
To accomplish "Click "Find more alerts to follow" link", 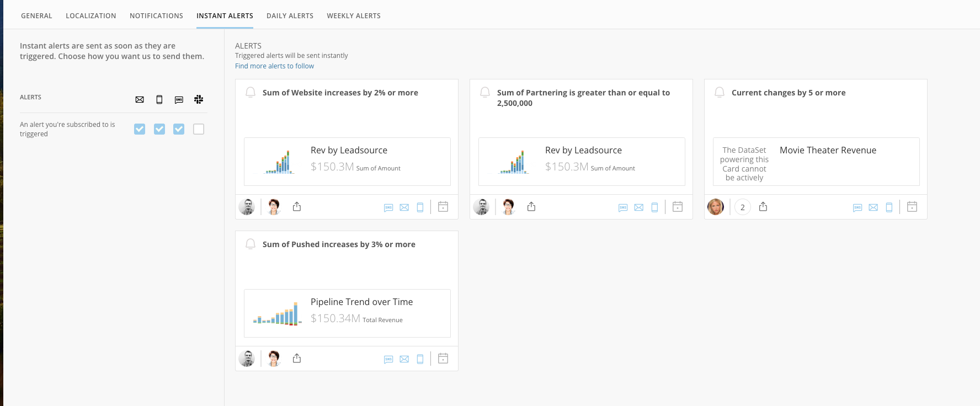I will click(x=274, y=66).
